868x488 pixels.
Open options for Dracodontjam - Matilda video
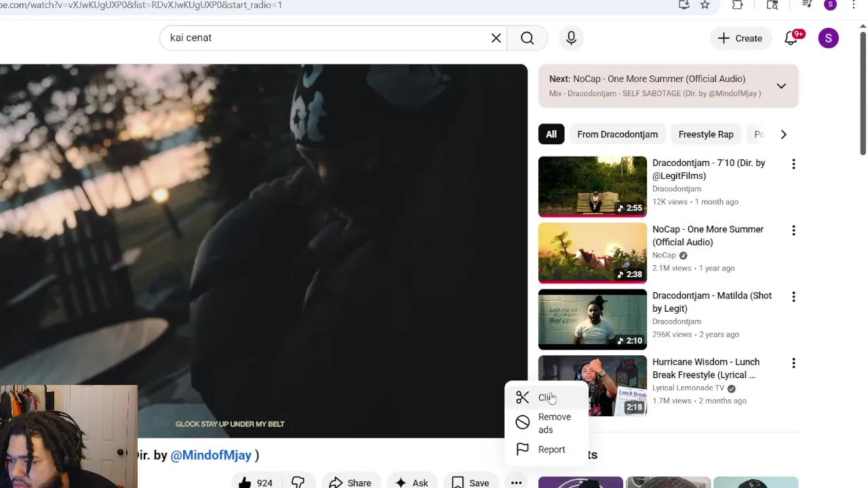coord(793,297)
